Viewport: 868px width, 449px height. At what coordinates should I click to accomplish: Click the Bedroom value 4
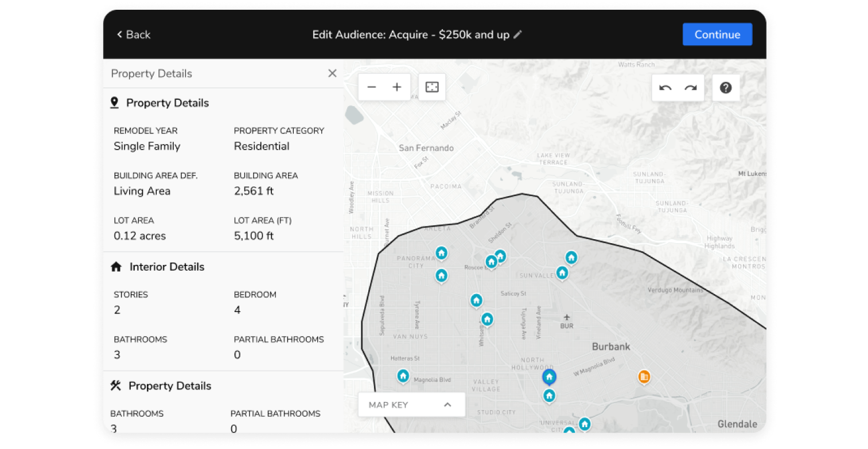237,310
